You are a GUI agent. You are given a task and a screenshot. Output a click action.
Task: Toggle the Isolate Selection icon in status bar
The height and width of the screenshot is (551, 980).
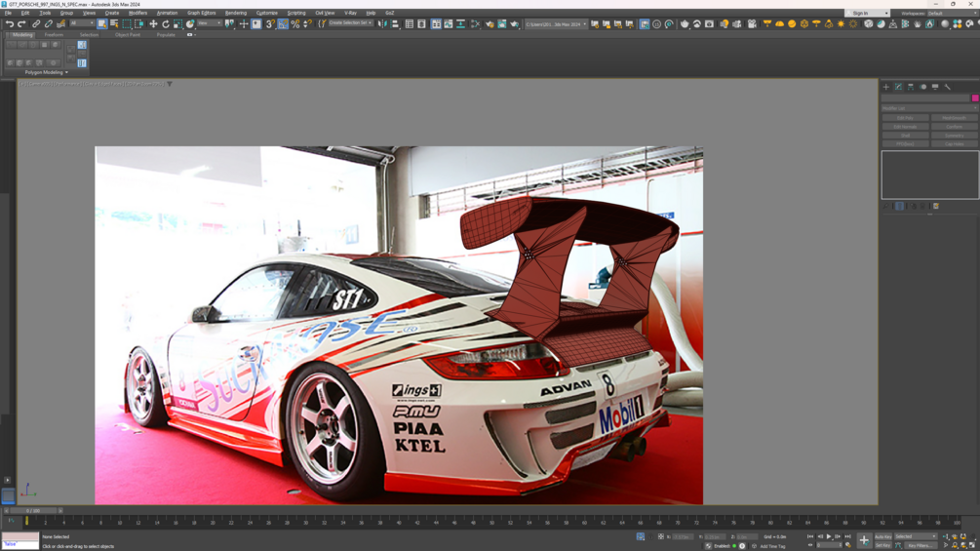click(x=641, y=536)
